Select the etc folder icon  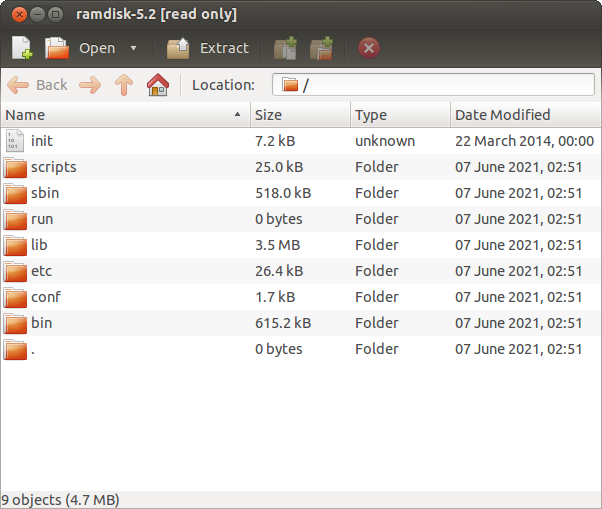coord(15,271)
